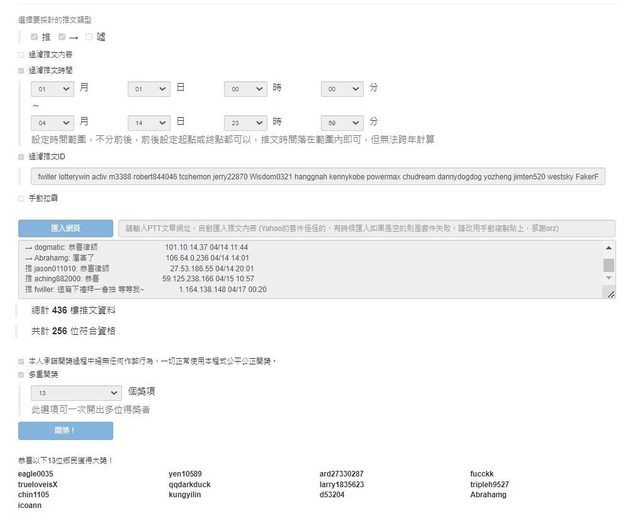Expand the start hour dropdown
Screen dimensions: 640x513
coord(246,89)
